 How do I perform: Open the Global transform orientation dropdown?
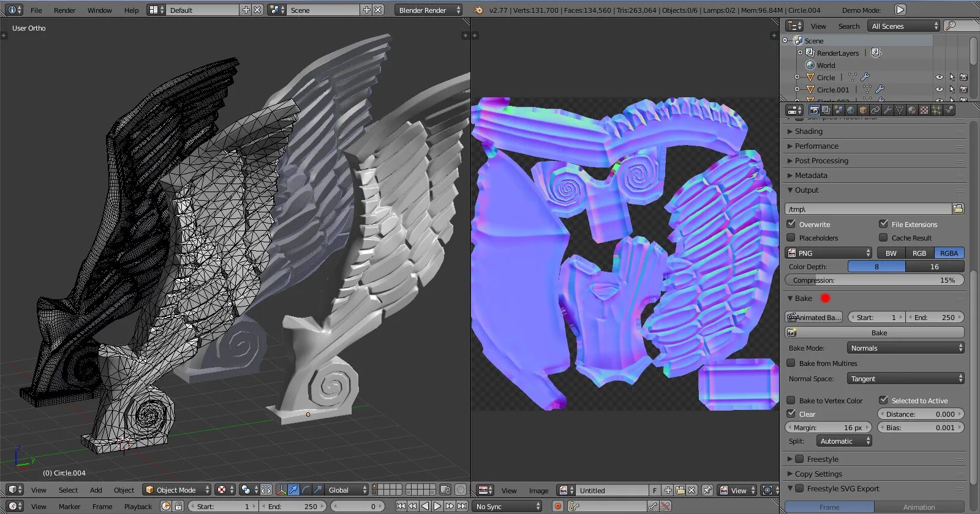347,490
